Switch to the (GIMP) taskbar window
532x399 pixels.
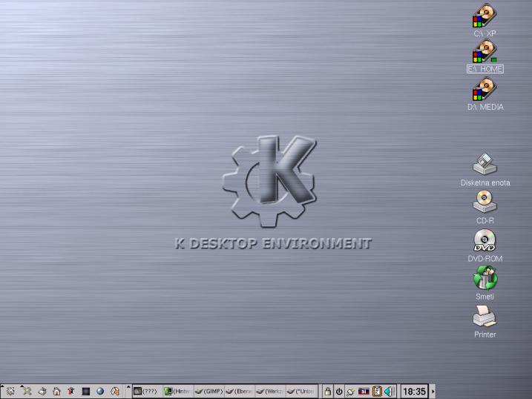[208, 391]
